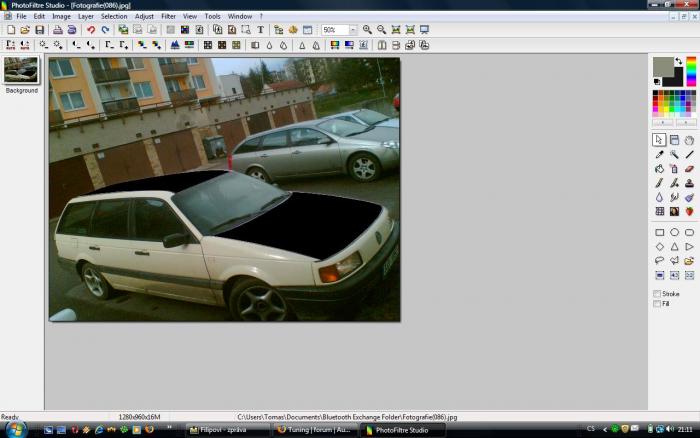Viewport: 700px width, 438px height.
Task: Increase brightness with the sun plus icon
Action: click(x=58, y=45)
